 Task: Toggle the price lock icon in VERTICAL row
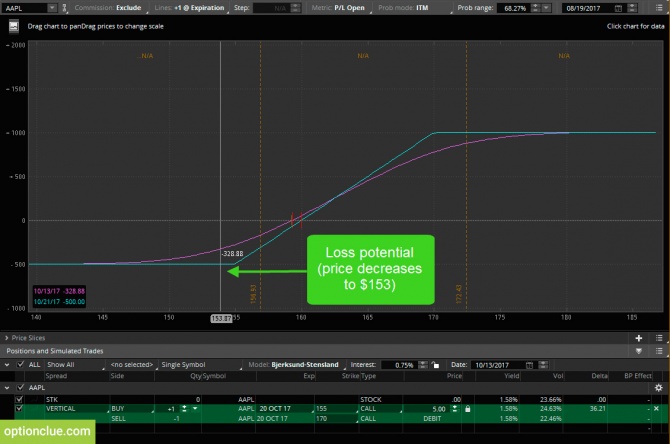coord(467,409)
